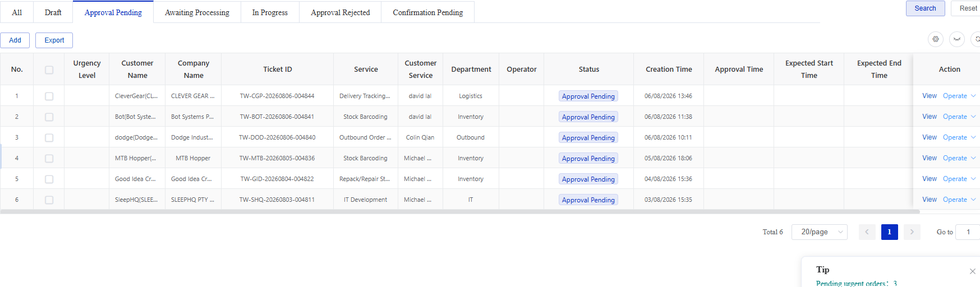
Task: Open the 20/page size dropdown
Action: point(819,232)
